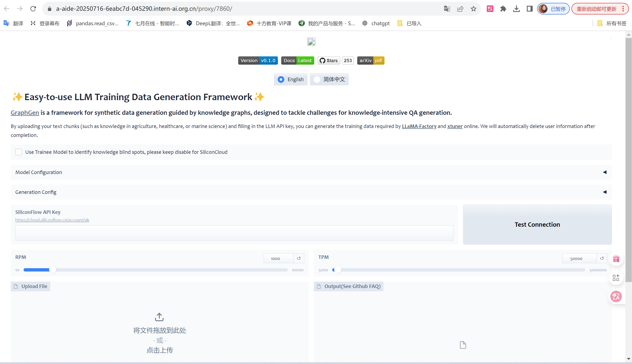Bookmark this page with star icon
The width and height of the screenshot is (632, 364).
(x=474, y=9)
